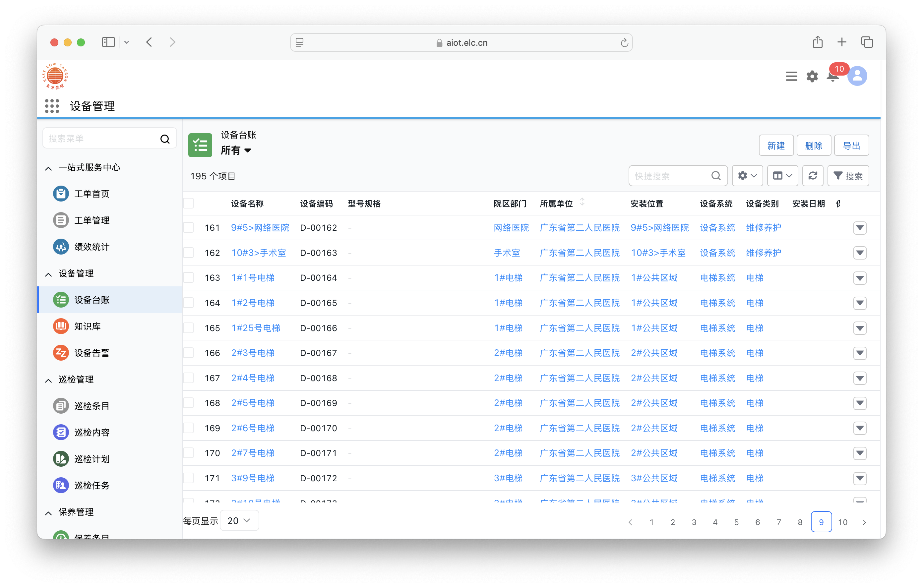The image size is (923, 588).
Task: Refresh the equipment table
Action: [813, 176]
